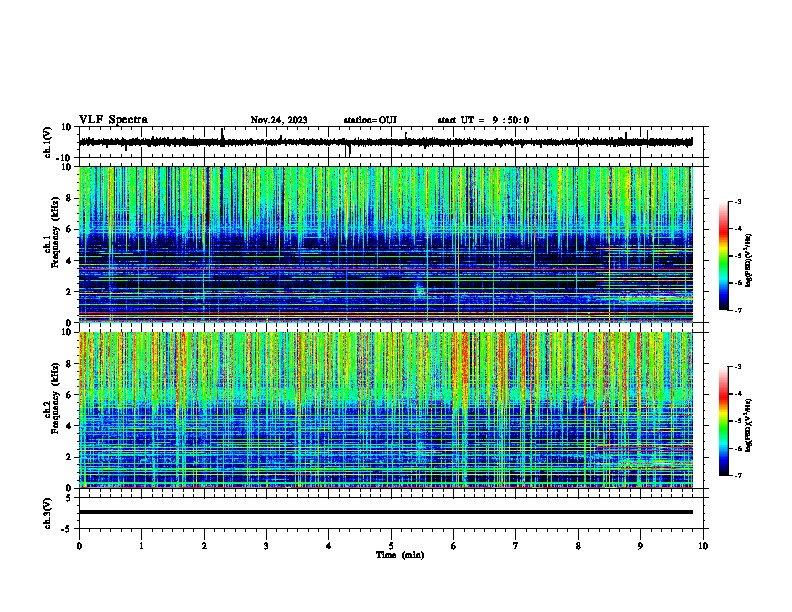Image resolution: width=792 pixels, height=612 pixels.
Task: Click the "ch.3(V)" axis label
Action: click(x=48, y=513)
